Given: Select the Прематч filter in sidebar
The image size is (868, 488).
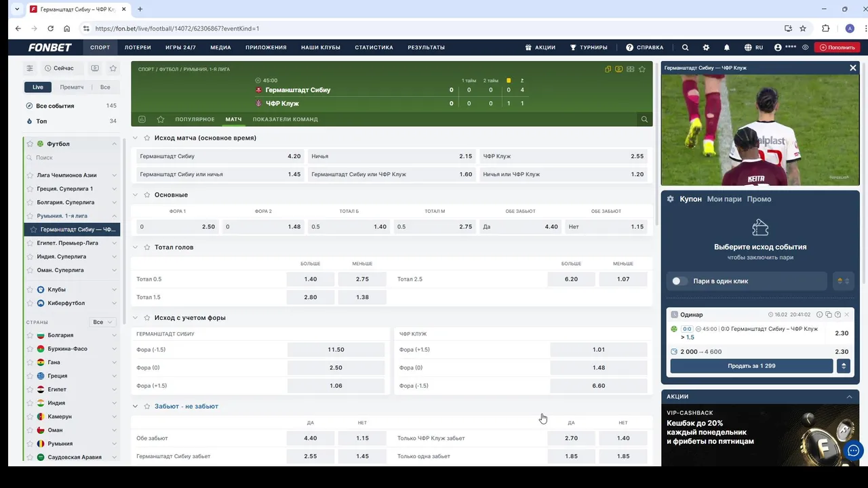Looking at the screenshot, I should (72, 87).
